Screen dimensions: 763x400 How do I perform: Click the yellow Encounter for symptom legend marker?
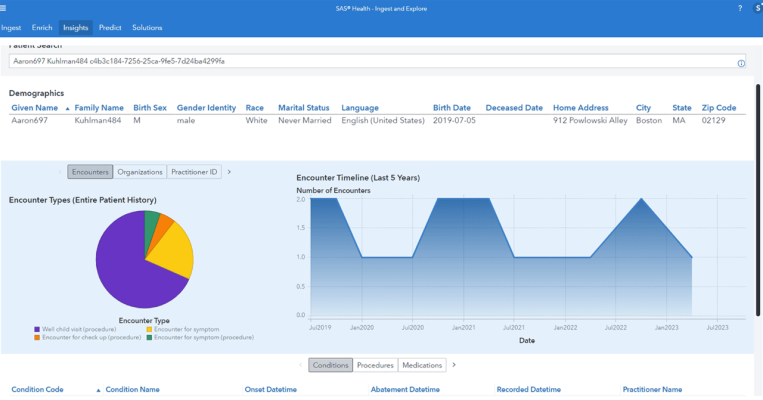pyautogui.click(x=150, y=329)
